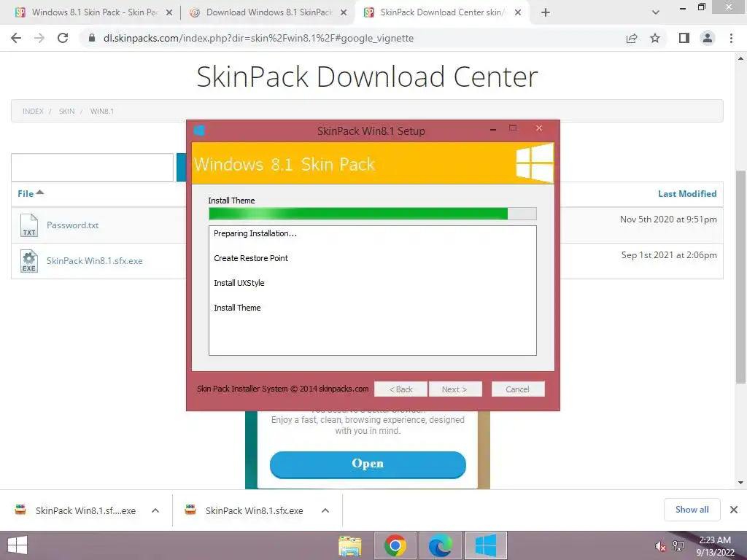Click the lock icon beside the URL
Image resolution: width=747 pixels, height=560 pixels.
tap(92, 38)
